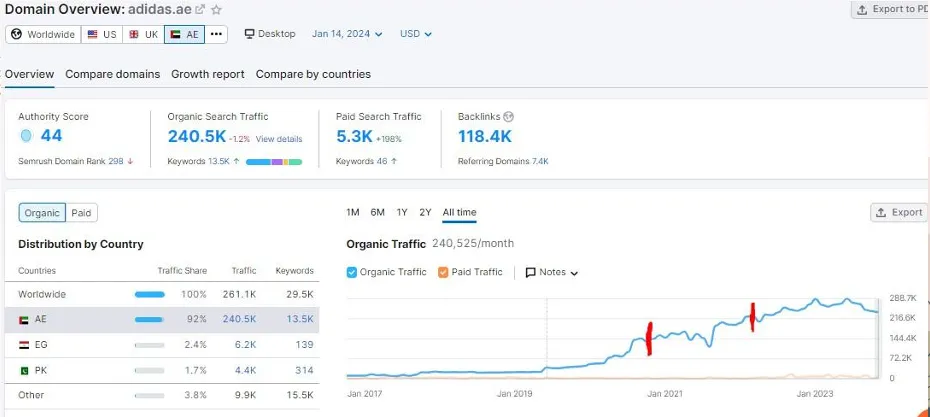Click Organic Search Traffic 240.5K value

coord(196,136)
